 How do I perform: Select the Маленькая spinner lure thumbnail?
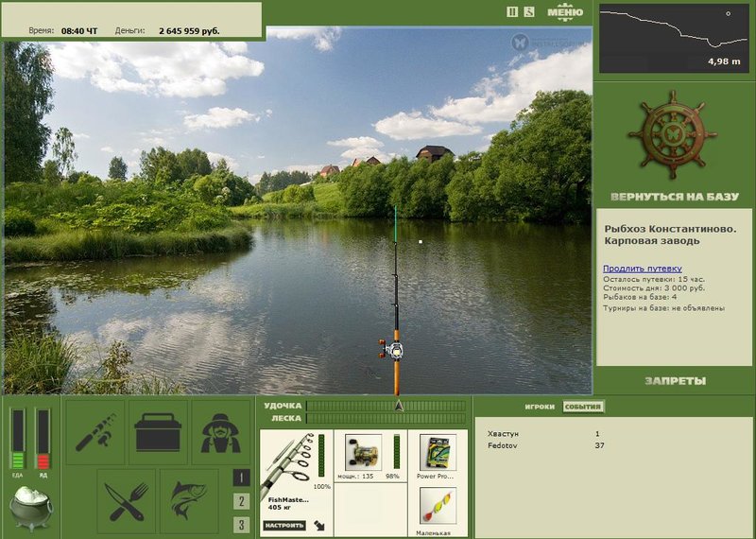click(438, 506)
